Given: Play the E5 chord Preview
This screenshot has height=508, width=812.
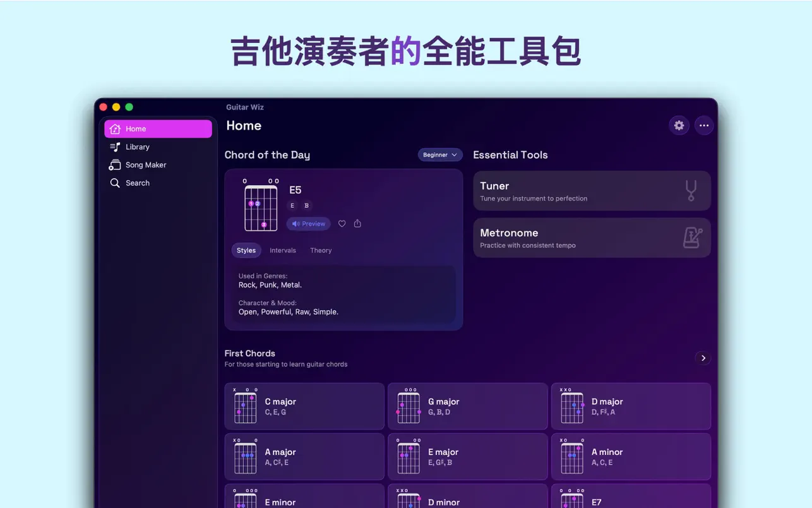Looking at the screenshot, I should [309, 224].
